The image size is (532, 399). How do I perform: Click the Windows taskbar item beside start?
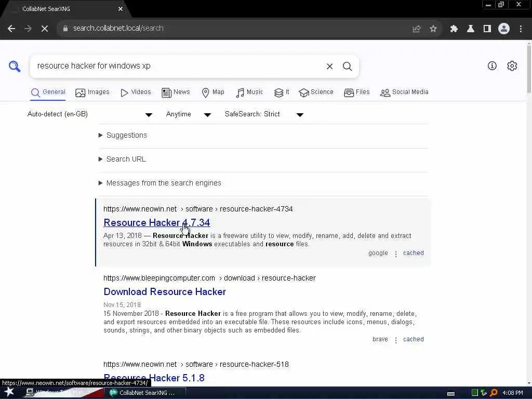tap(63, 393)
